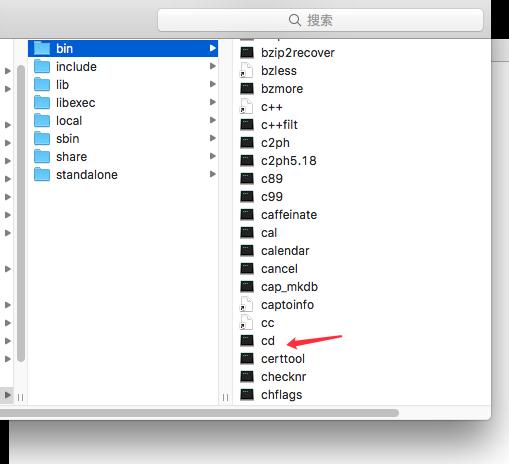Image resolution: width=509 pixels, height=464 pixels.
Task: Click the sbin folder icon
Action: click(x=42, y=138)
